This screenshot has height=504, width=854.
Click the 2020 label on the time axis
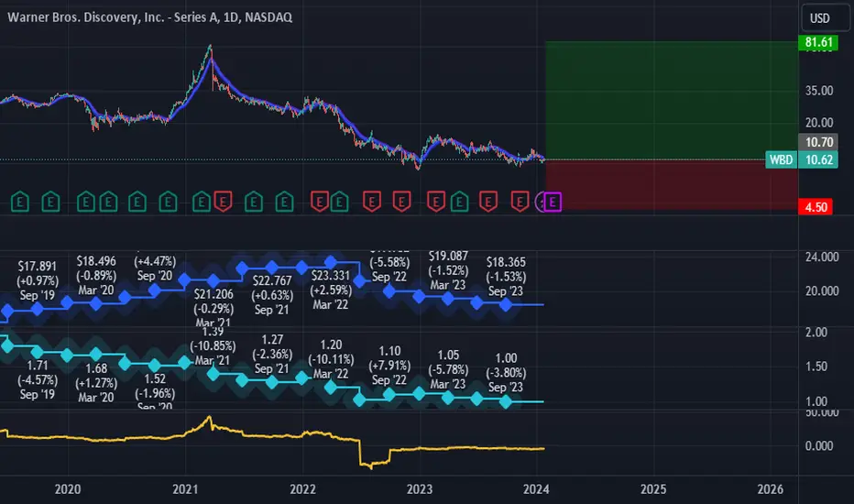pyautogui.click(x=68, y=489)
